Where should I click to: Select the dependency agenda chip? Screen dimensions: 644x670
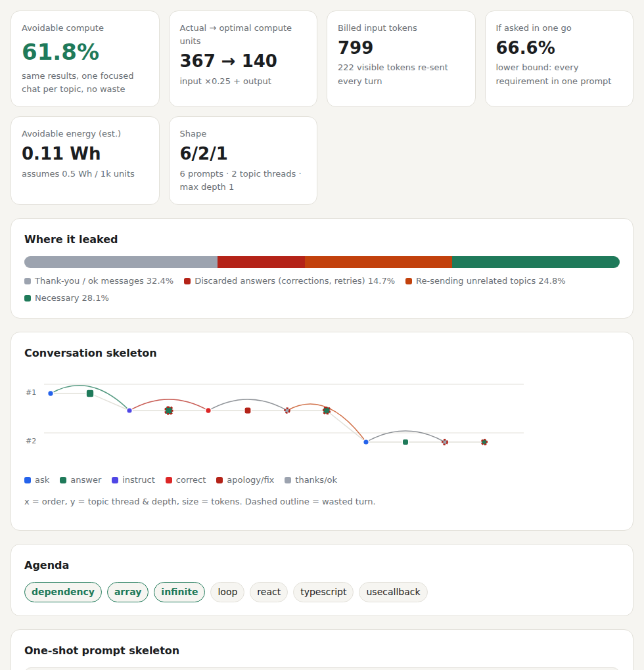click(x=63, y=592)
